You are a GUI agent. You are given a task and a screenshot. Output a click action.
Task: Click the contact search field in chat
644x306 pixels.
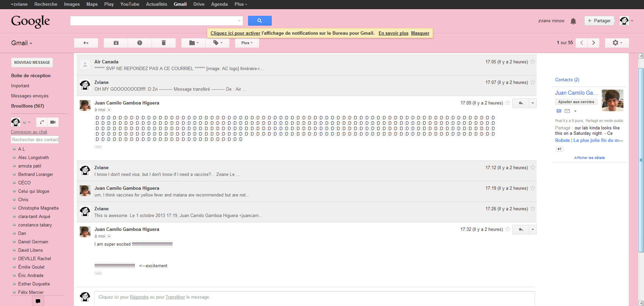click(35, 140)
